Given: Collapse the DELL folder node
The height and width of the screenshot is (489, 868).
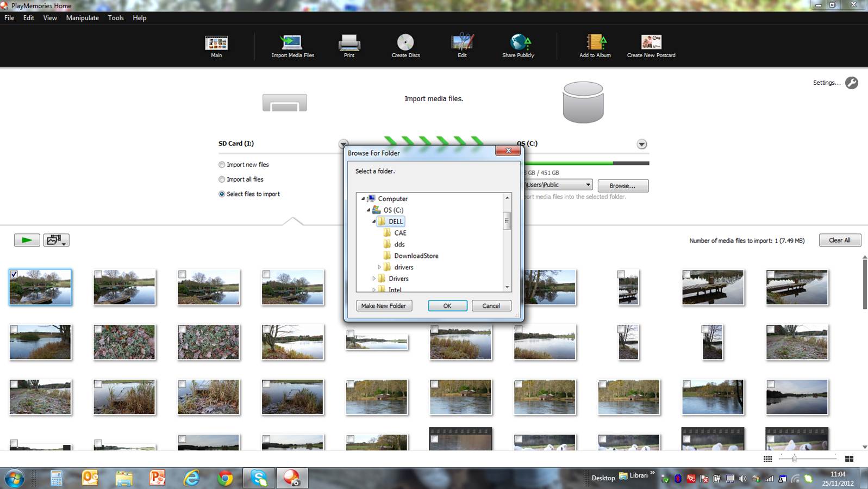Looking at the screenshot, I should (x=374, y=221).
